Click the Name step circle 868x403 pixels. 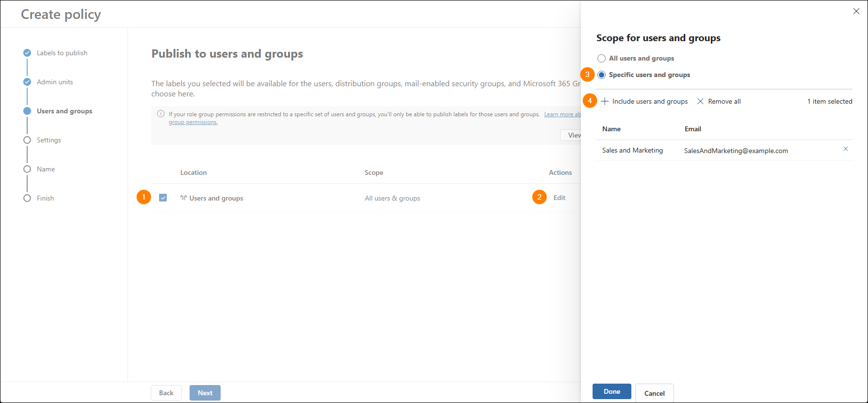pyautogui.click(x=27, y=169)
